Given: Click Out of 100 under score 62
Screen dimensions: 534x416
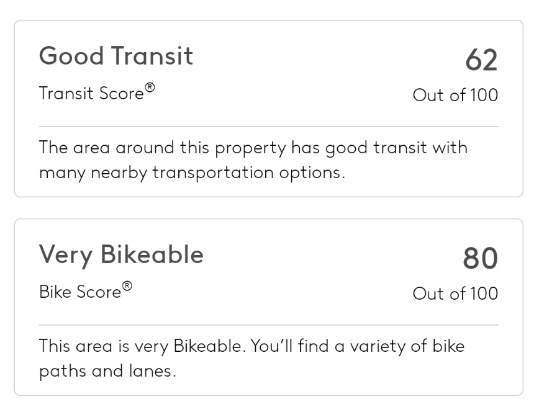Looking at the screenshot, I should pyautogui.click(x=455, y=95).
